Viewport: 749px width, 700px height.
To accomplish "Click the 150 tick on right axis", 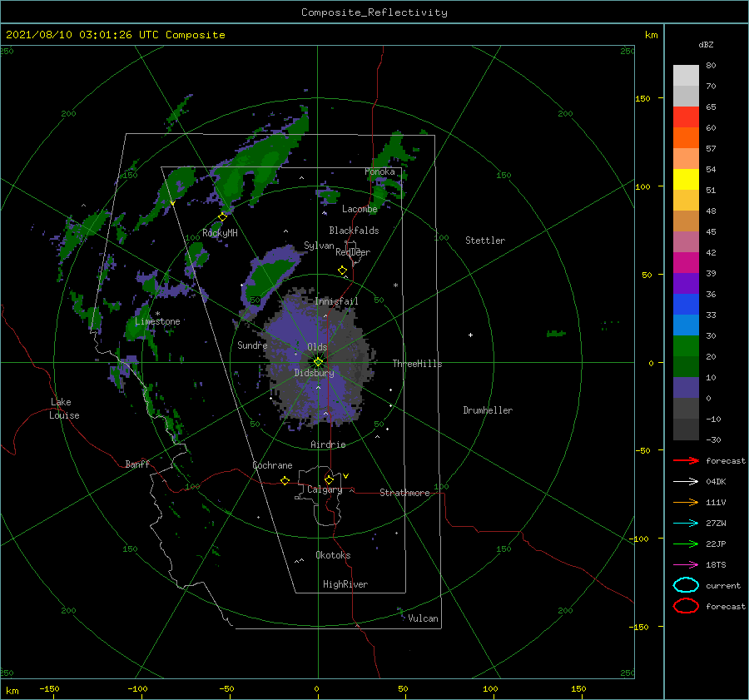I will point(642,98).
